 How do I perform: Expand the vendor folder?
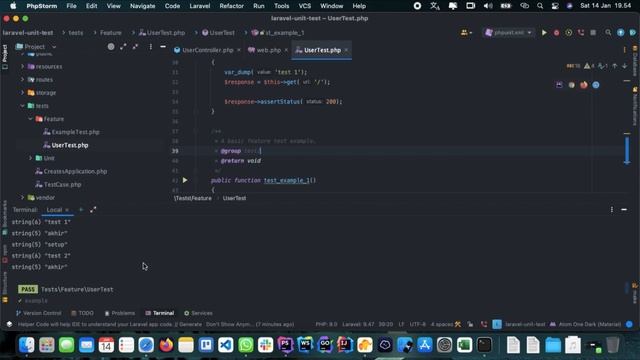pyautogui.click(x=22, y=198)
